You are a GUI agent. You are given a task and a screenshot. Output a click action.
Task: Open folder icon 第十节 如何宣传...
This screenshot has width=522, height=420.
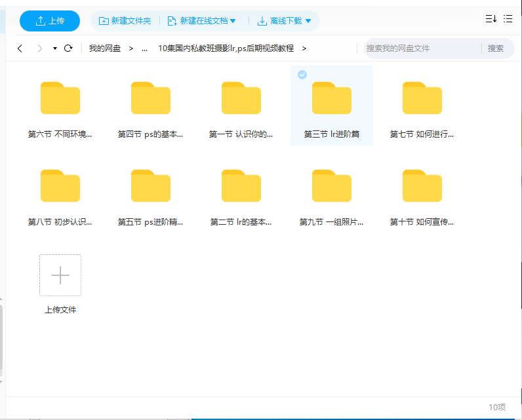(x=422, y=185)
